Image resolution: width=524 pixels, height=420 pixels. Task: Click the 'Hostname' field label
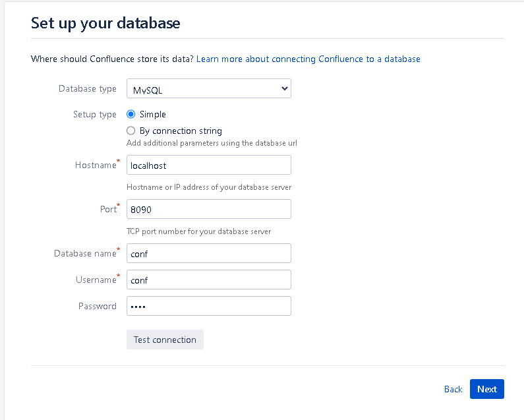point(96,165)
